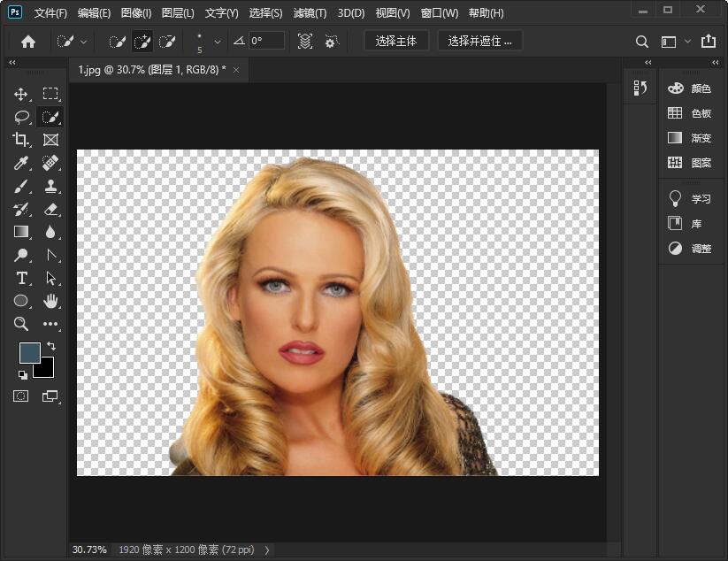Select the Clone Stamp tool
The height and width of the screenshot is (561, 728).
(50, 186)
